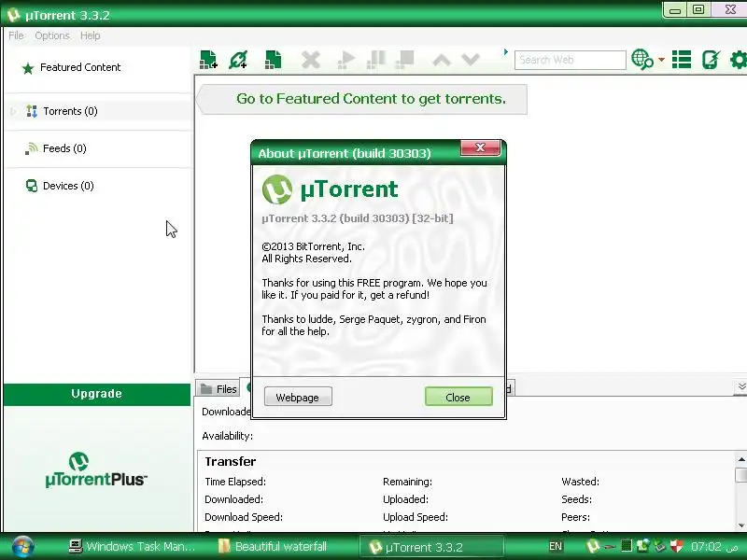Click the µTorrentPlus logo banner
Image resolution: width=747 pixels, height=560 pixels.
click(x=97, y=470)
